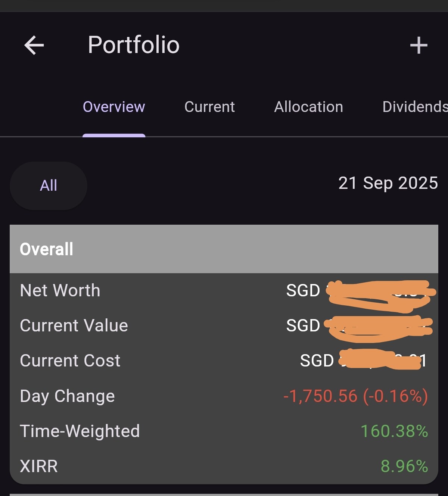Click the Overall section header
The width and height of the screenshot is (448, 496).
coord(47,249)
